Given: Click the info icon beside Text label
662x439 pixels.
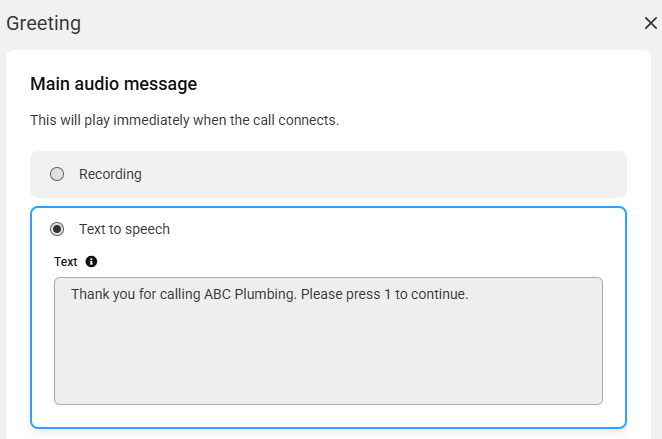Looking at the screenshot, I should [x=91, y=262].
